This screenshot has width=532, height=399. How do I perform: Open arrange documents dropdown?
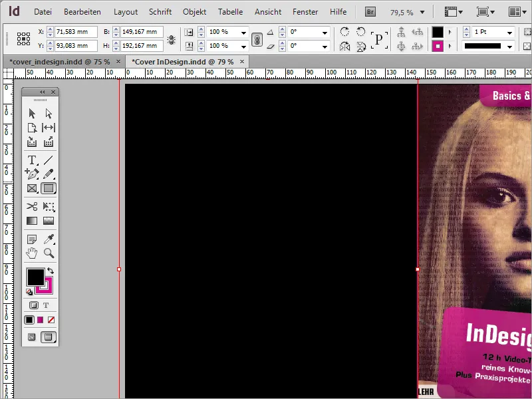click(517, 12)
